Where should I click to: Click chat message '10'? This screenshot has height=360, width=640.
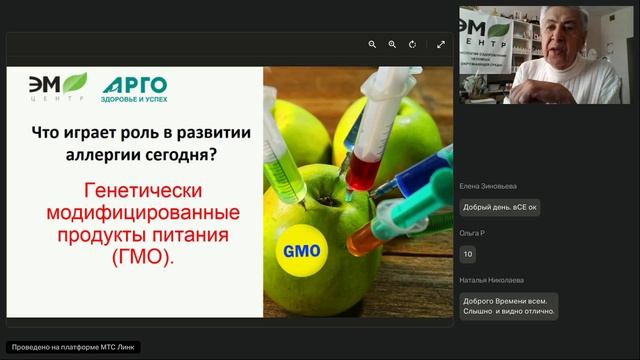pos(468,254)
